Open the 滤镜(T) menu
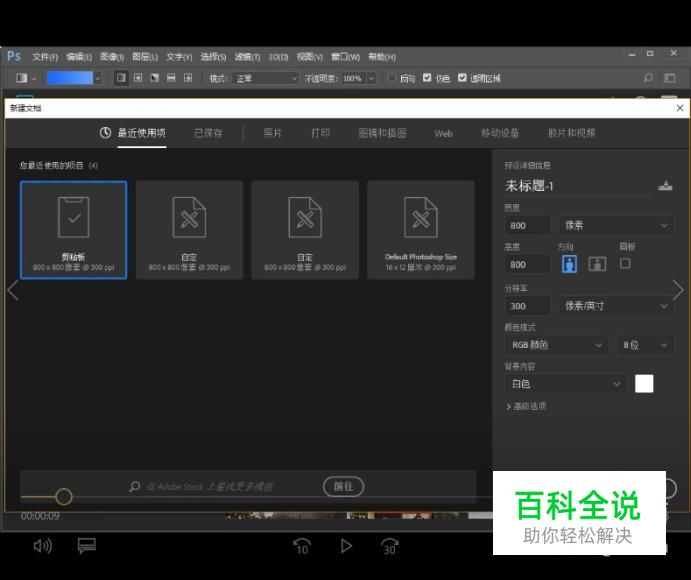The height and width of the screenshot is (580, 691). coord(247,57)
